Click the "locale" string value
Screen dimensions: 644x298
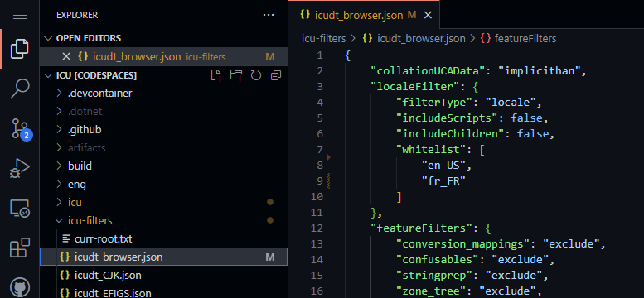coord(511,103)
